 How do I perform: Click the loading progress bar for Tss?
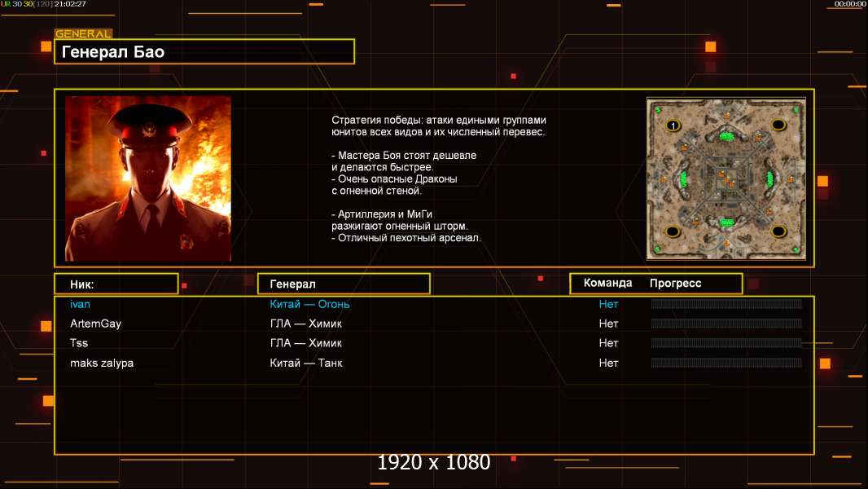click(726, 343)
